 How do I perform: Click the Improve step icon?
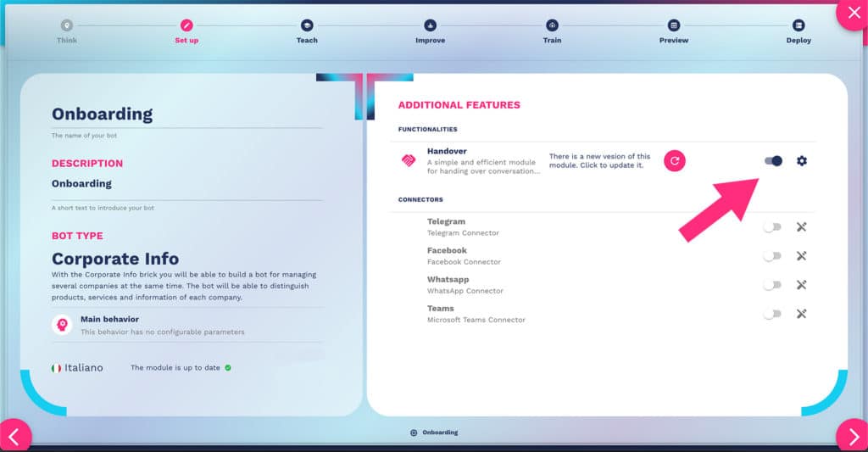(x=430, y=25)
